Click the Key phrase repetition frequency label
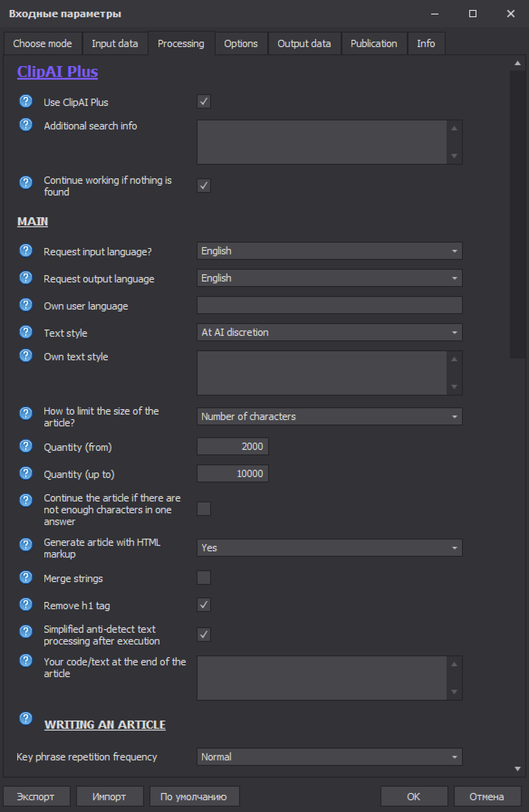The height and width of the screenshot is (812, 529). coord(87,757)
